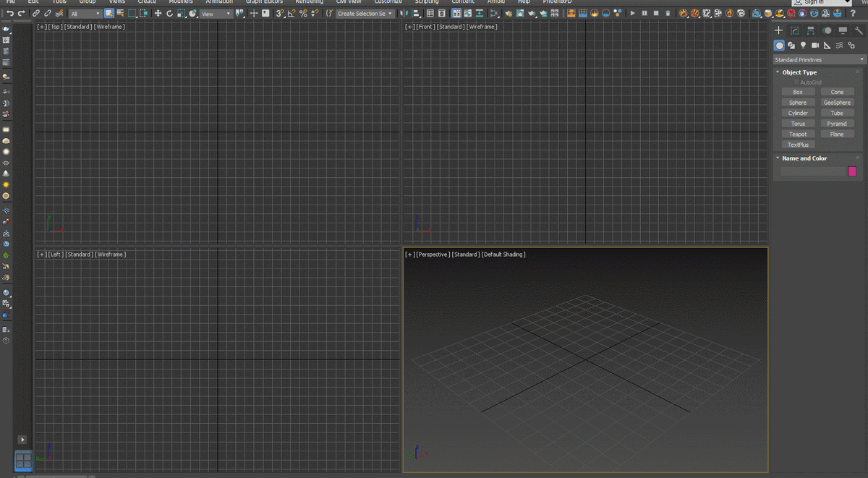
Task: Click the Redo arrow in the main toolbar
Action: point(22,13)
